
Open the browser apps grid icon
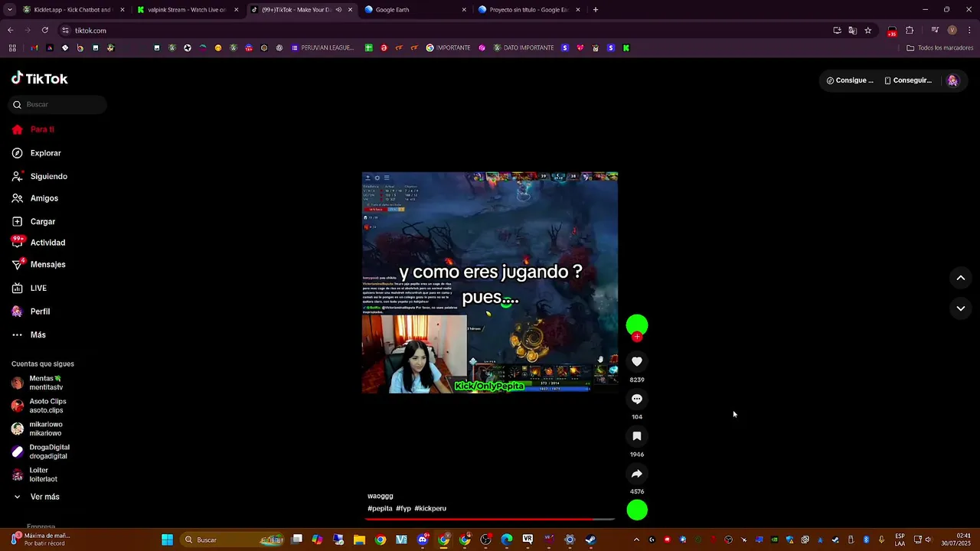point(12,48)
